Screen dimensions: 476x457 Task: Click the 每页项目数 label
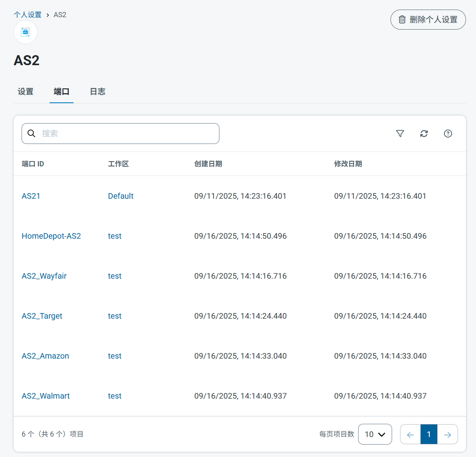point(337,434)
